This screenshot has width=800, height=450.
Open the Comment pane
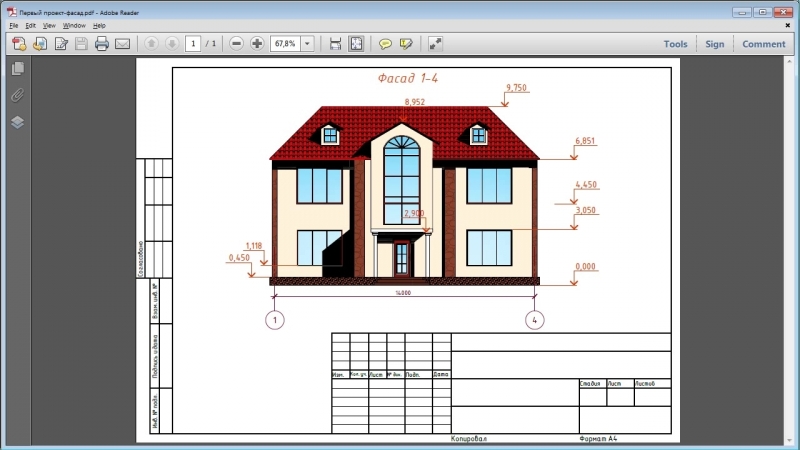point(764,44)
